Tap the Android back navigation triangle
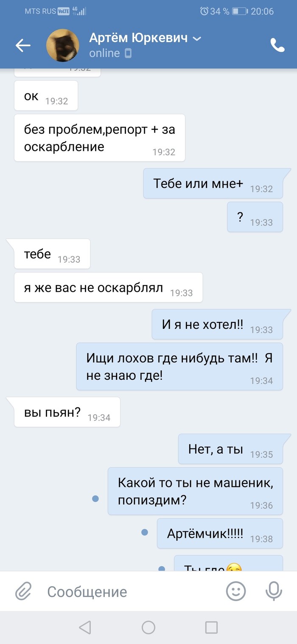297x644 pixels. [x=85, y=627]
